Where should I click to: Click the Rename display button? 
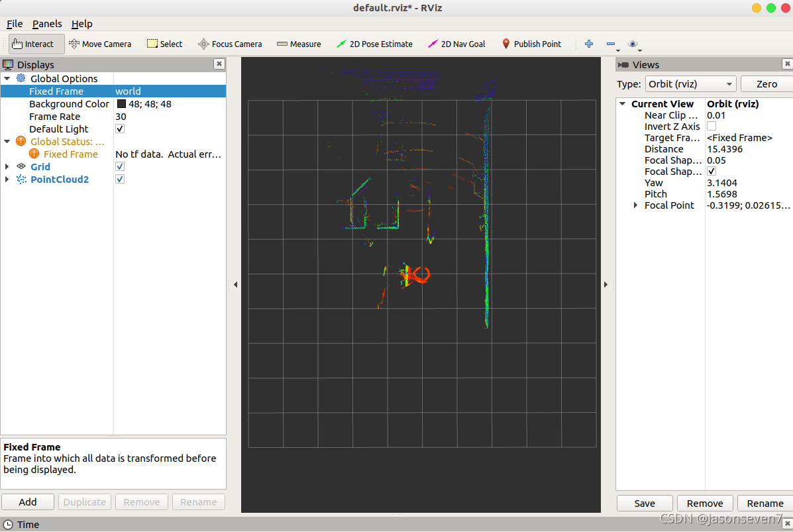(198, 502)
